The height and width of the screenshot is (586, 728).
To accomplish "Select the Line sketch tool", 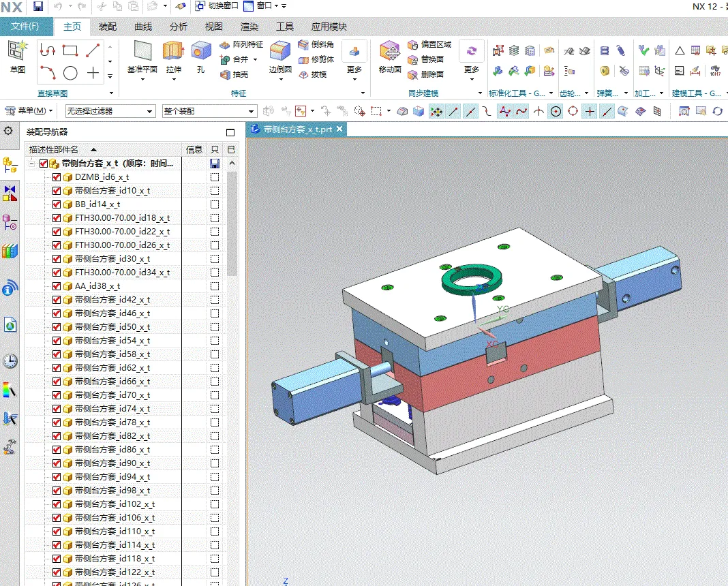I will [x=93, y=50].
